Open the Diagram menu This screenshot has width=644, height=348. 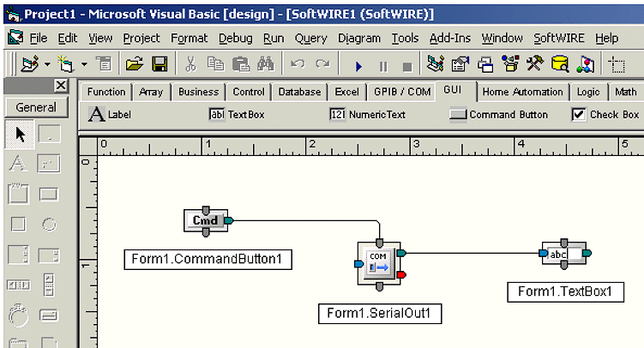click(359, 39)
